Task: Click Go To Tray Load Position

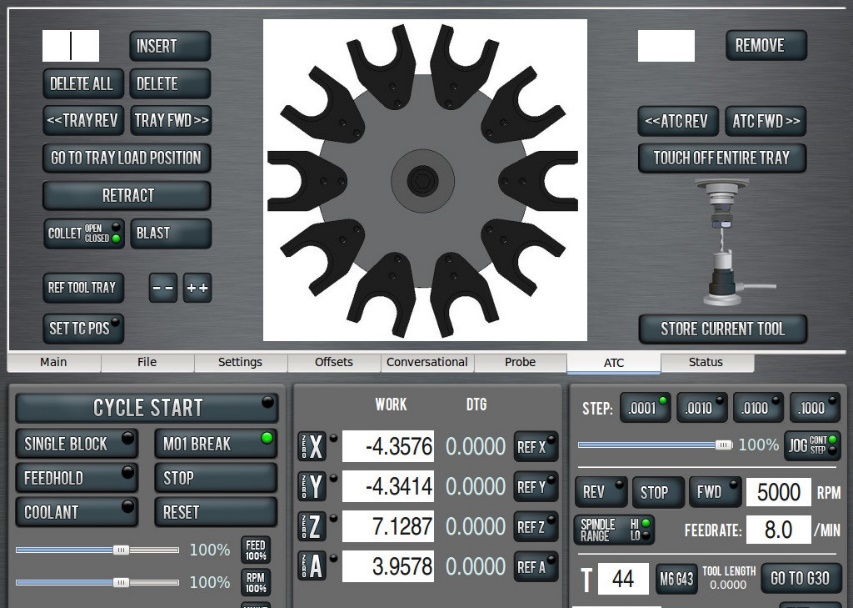Action: tap(126, 158)
